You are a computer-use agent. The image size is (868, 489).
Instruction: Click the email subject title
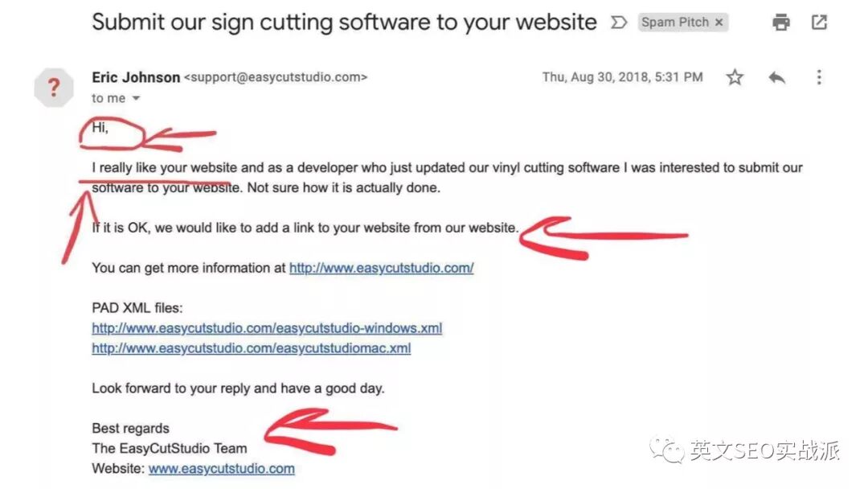tap(344, 23)
